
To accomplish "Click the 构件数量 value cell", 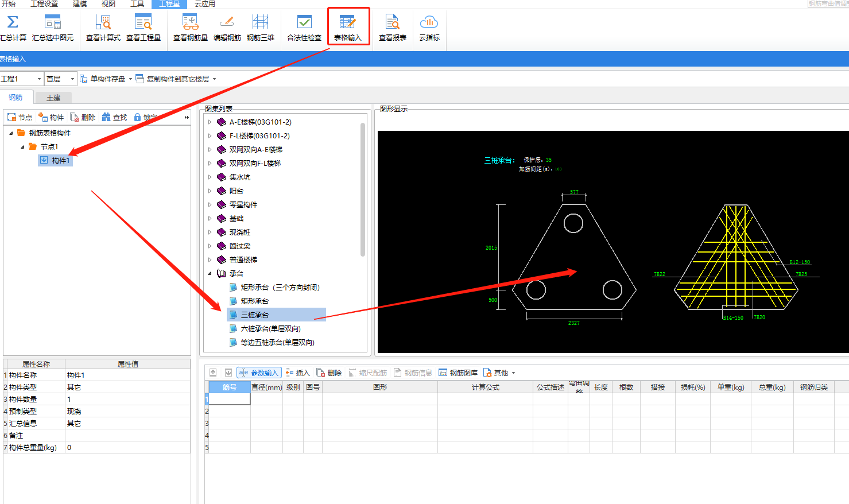I will click(x=127, y=399).
